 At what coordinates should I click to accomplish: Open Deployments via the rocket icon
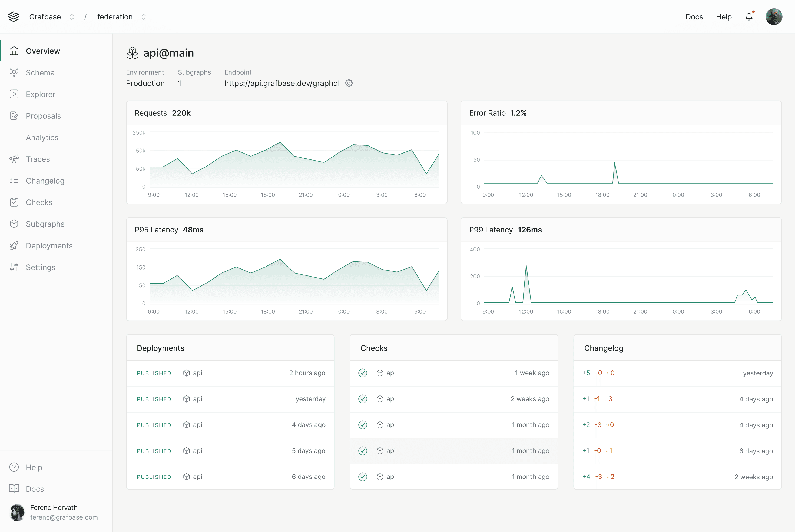click(x=14, y=245)
